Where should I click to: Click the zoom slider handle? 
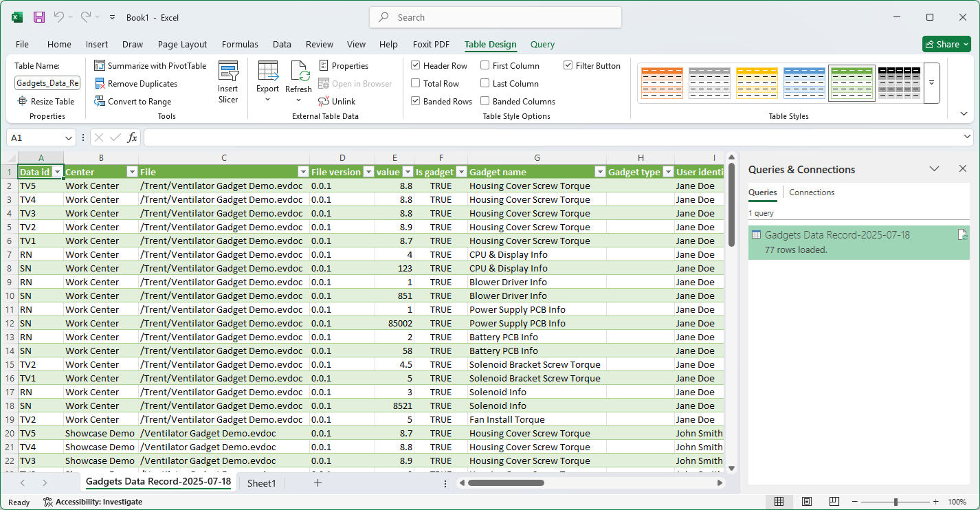click(895, 502)
